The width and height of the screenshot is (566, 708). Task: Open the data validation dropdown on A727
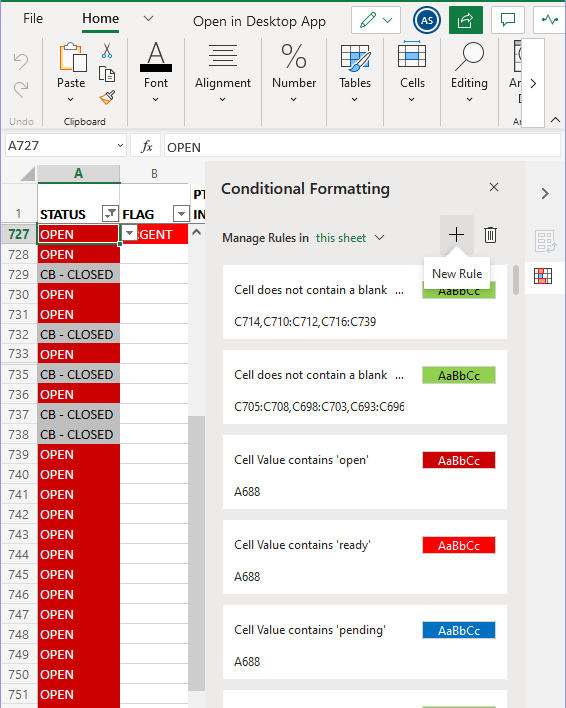(x=130, y=233)
